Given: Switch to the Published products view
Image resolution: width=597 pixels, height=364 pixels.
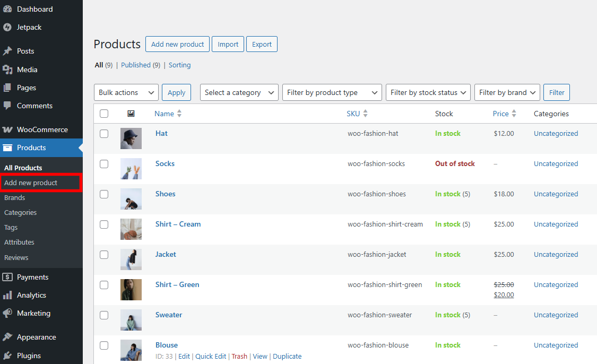Looking at the screenshot, I should tap(136, 65).
